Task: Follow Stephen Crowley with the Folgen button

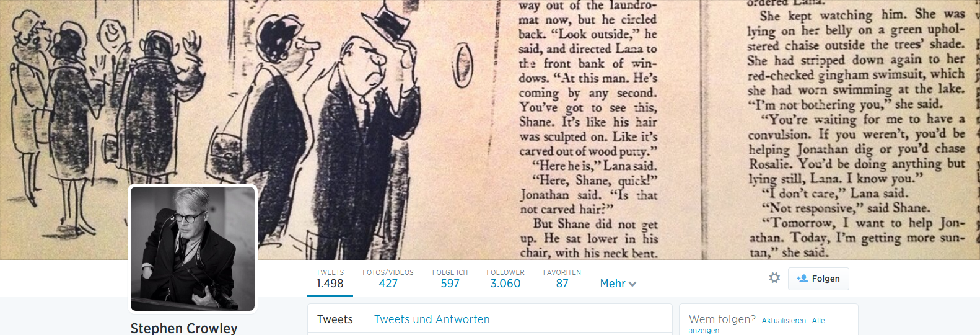Action: 818,279
